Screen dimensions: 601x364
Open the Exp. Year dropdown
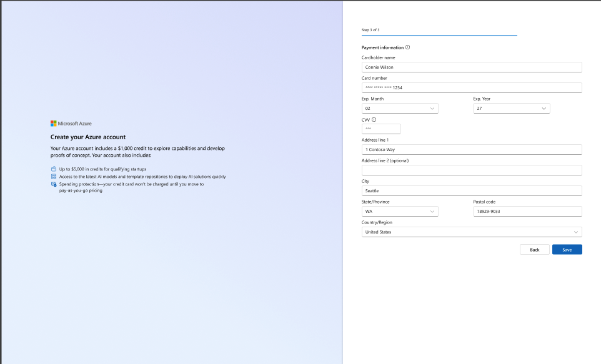pos(511,109)
